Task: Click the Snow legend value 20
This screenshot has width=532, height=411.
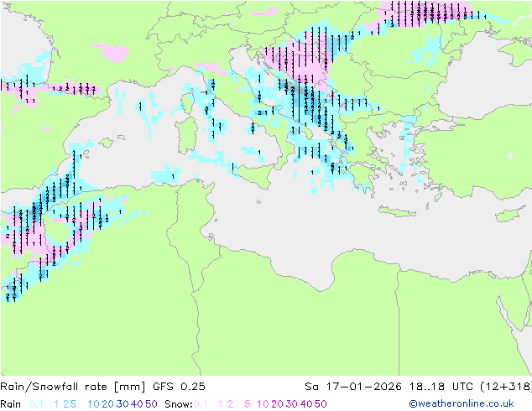Action: (277, 404)
